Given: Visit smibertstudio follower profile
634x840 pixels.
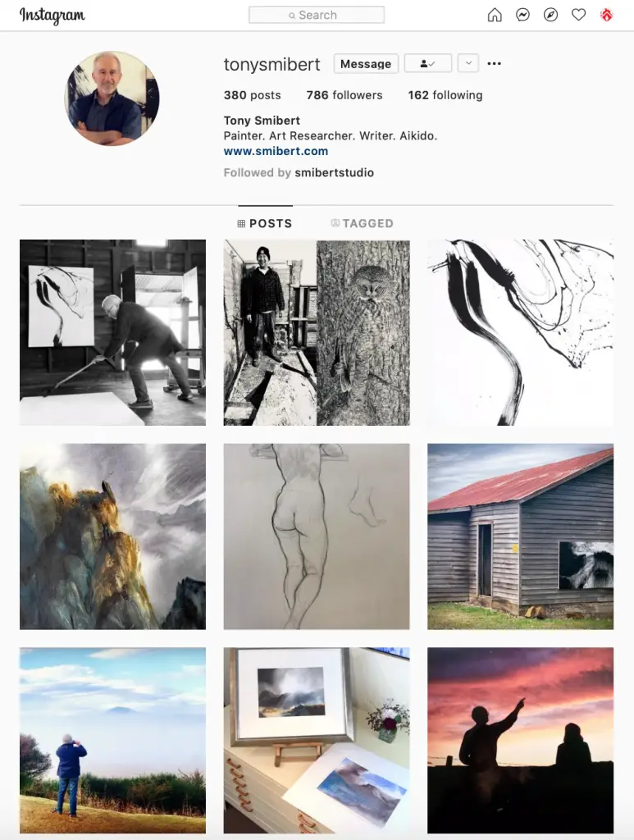Looking at the screenshot, I should (x=334, y=172).
